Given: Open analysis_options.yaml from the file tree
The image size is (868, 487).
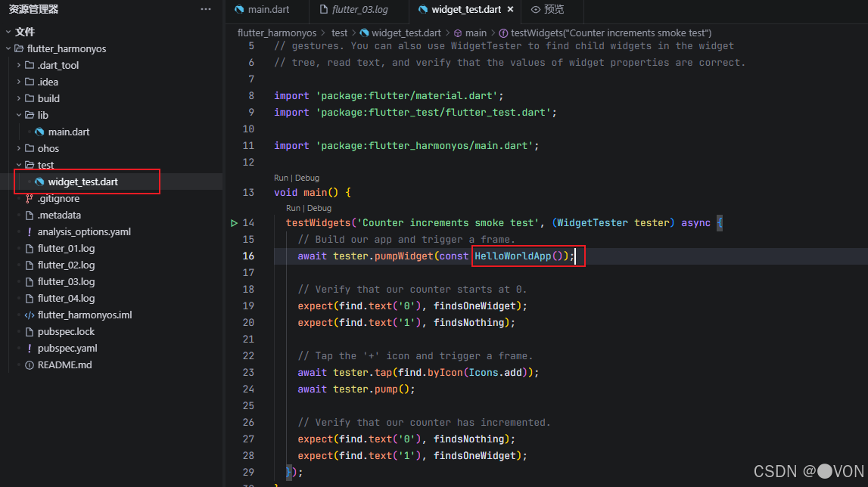Looking at the screenshot, I should tap(84, 232).
